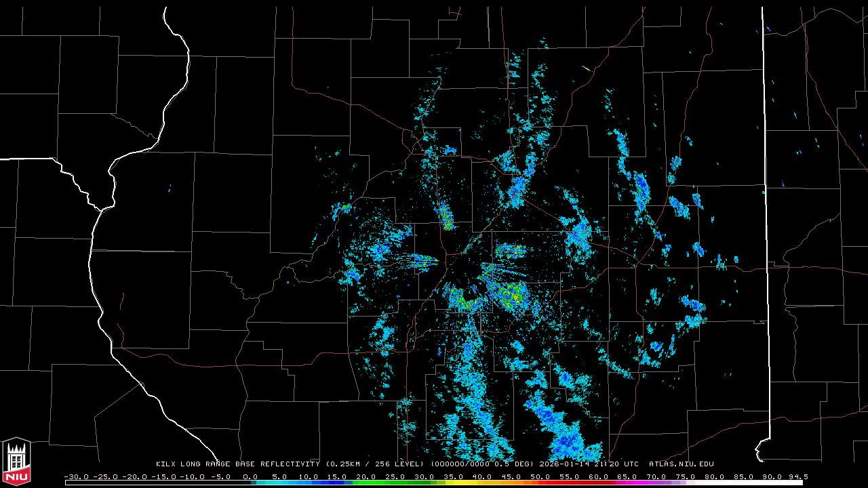Click the 25.0 label on the scale
Screen dimensions: 868x488
[395, 476]
